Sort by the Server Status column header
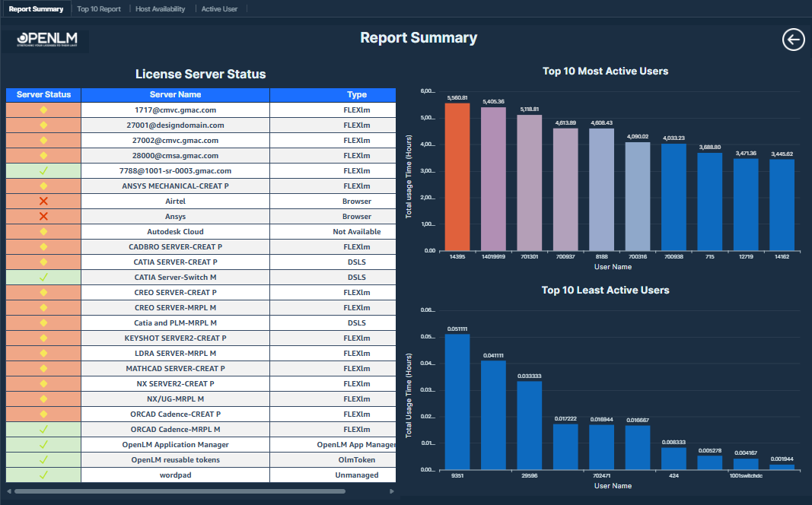This screenshot has width=812, height=505. [43, 94]
